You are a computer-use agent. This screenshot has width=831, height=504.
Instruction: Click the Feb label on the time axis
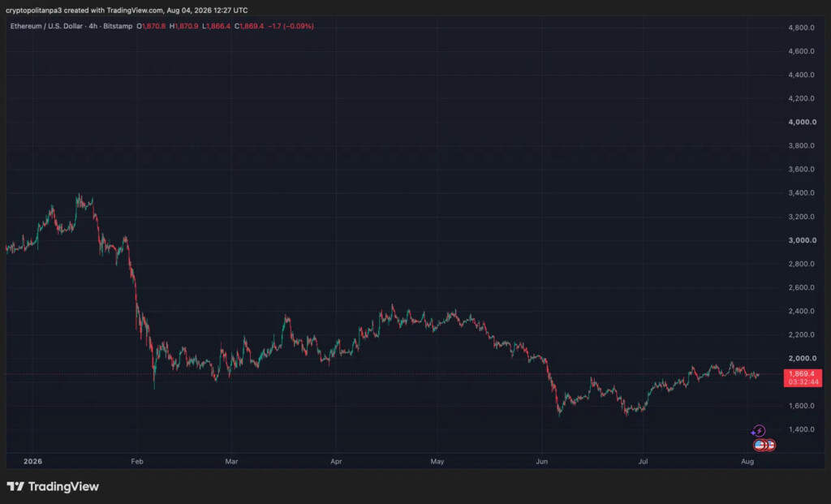[137, 462]
